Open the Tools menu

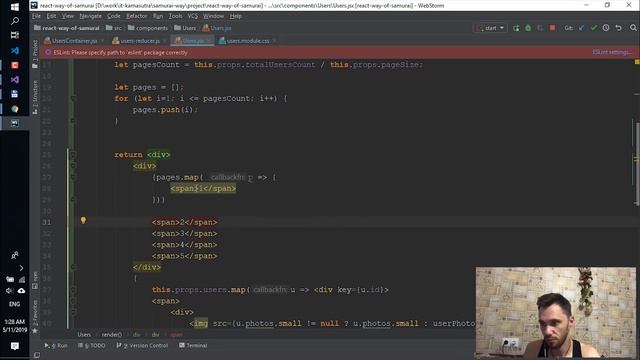point(176,16)
